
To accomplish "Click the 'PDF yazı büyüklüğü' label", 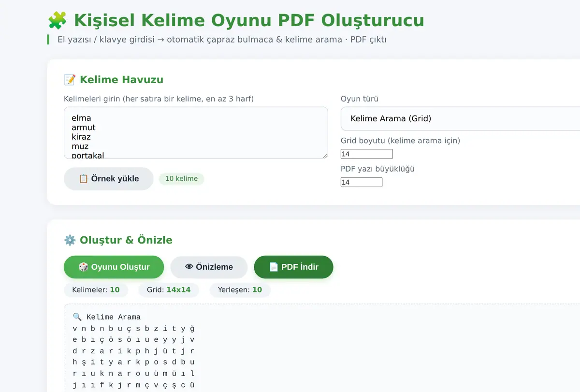I will 377,169.
